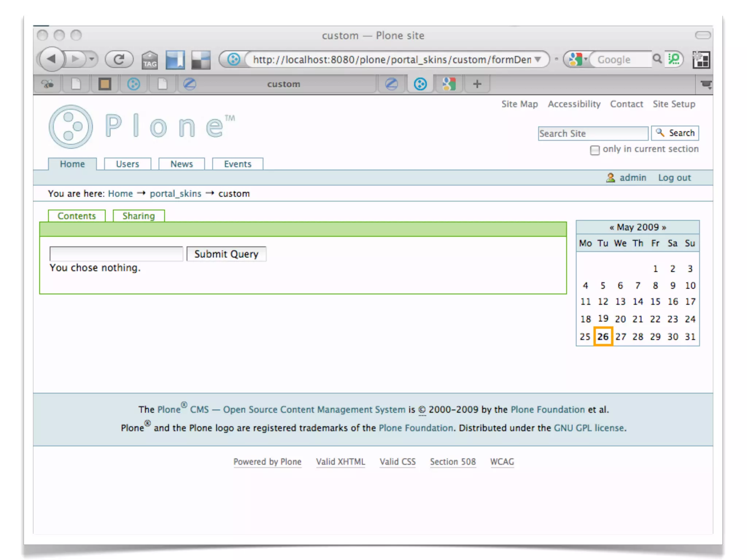Switch to the bright-blue Plone icon tab
This screenshot has height=560, width=747.
click(x=420, y=84)
